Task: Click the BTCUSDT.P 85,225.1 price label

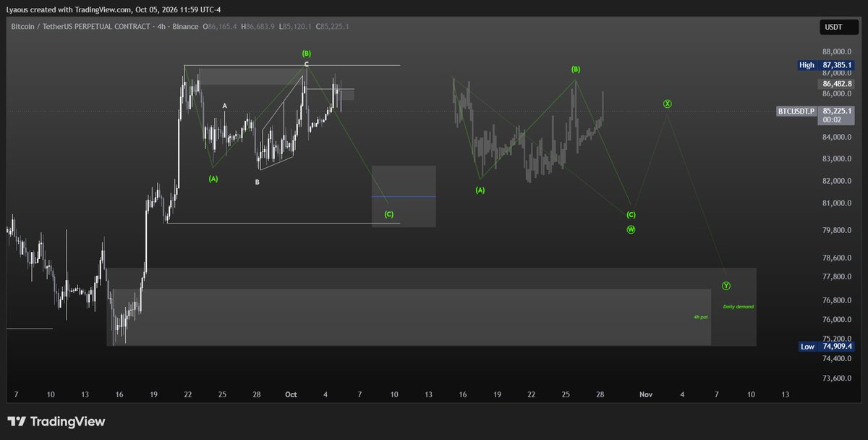Action: tap(816, 115)
